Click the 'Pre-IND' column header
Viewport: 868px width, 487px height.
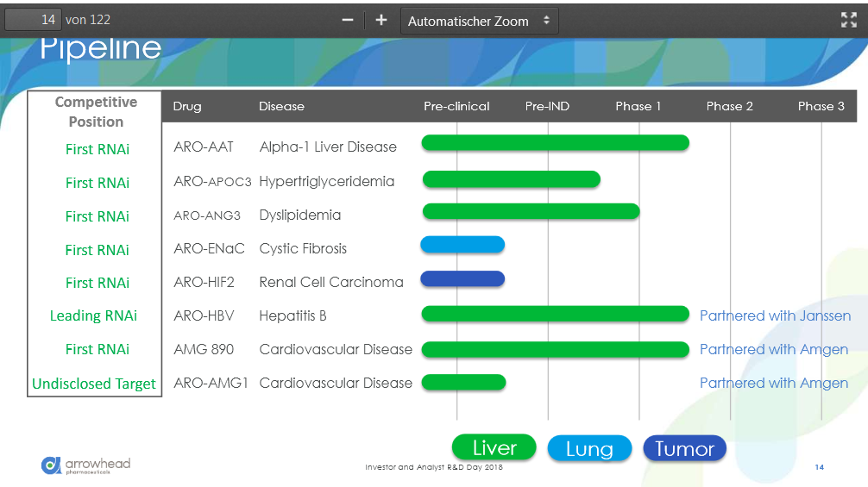[x=547, y=106]
